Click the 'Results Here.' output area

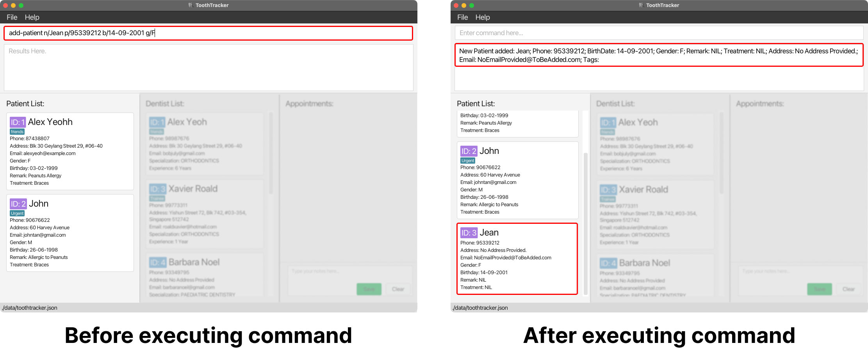tap(209, 68)
